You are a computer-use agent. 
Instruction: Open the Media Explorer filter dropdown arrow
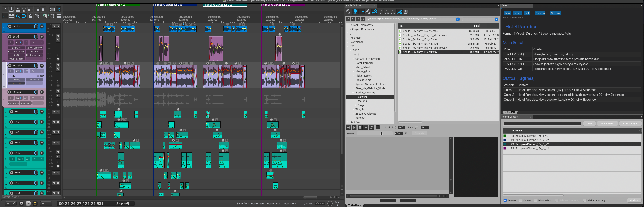pyautogui.click(x=496, y=19)
